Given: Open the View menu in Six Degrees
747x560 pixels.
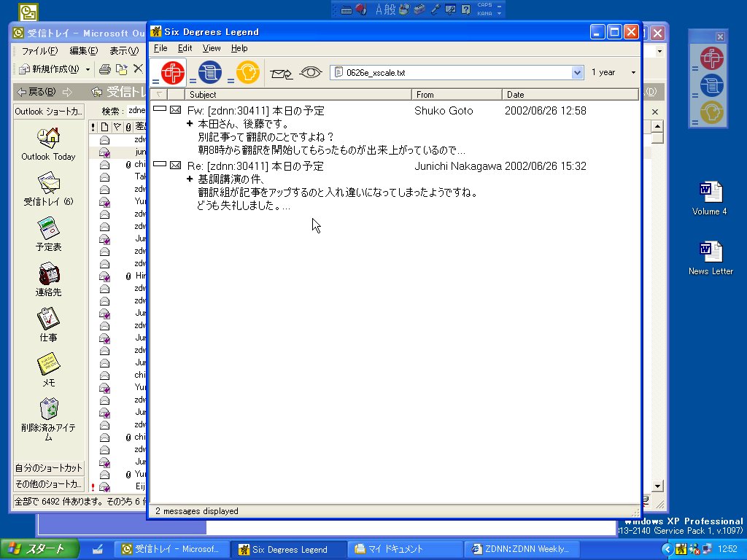Looking at the screenshot, I should tap(212, 48).
